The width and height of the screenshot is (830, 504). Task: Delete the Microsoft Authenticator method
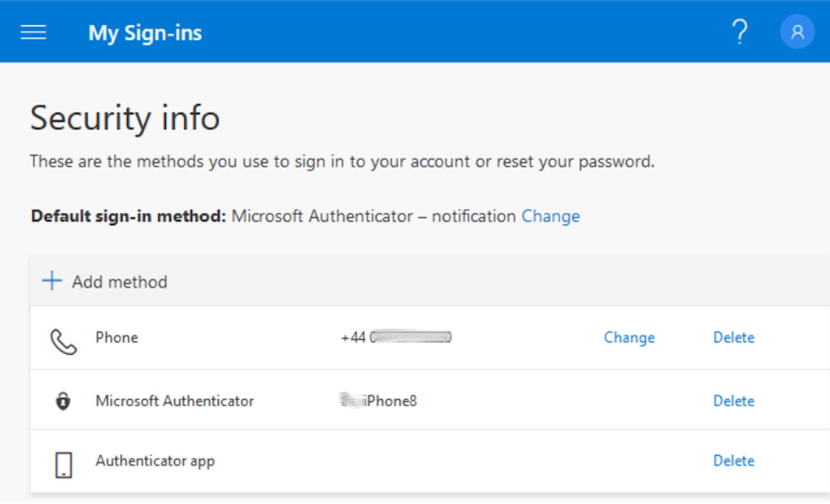coord(733,401)
